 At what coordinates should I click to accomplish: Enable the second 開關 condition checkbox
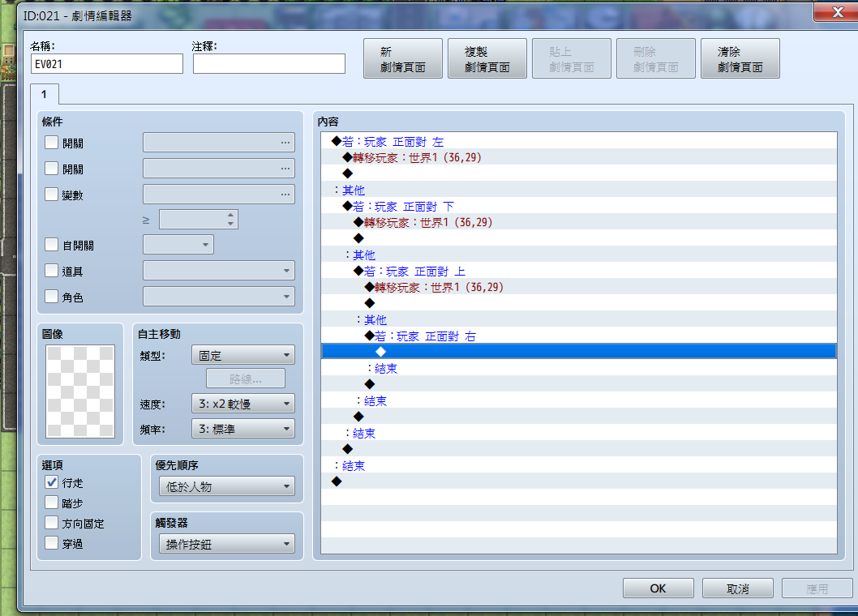point(51,169)
